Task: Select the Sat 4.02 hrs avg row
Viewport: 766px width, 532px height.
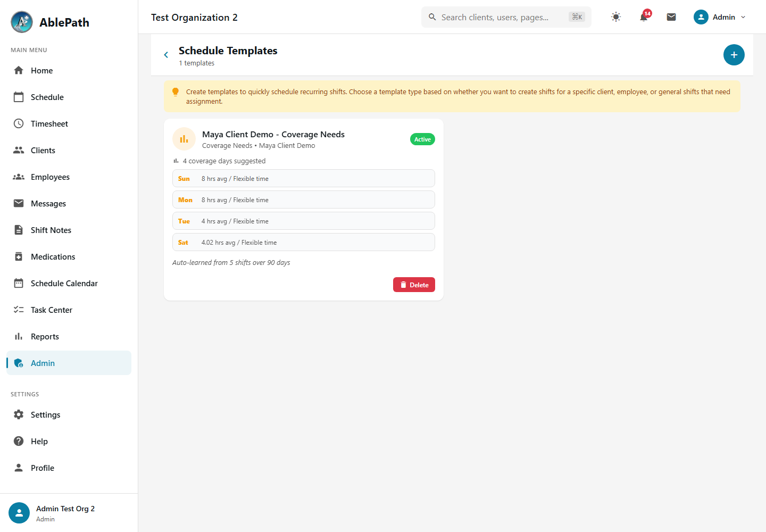Action: click(x=304, y=242)
